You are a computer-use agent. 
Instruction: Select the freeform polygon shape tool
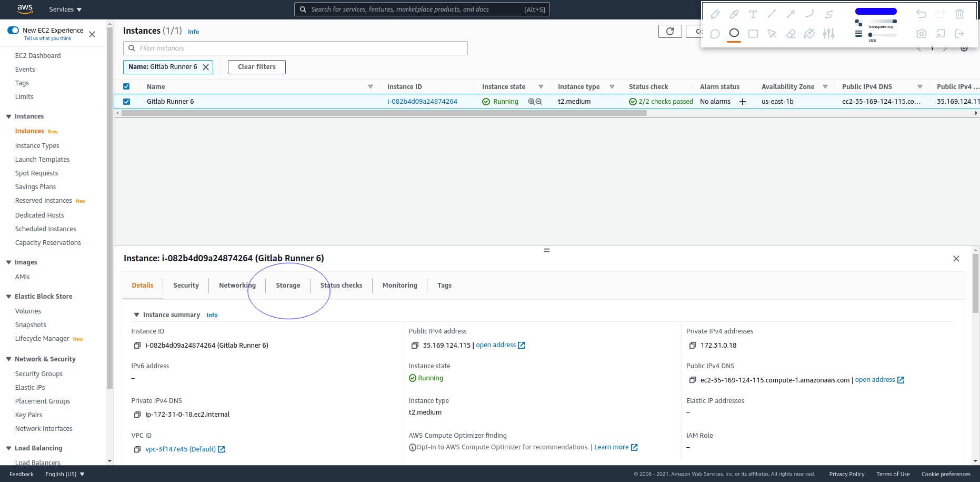715,34
